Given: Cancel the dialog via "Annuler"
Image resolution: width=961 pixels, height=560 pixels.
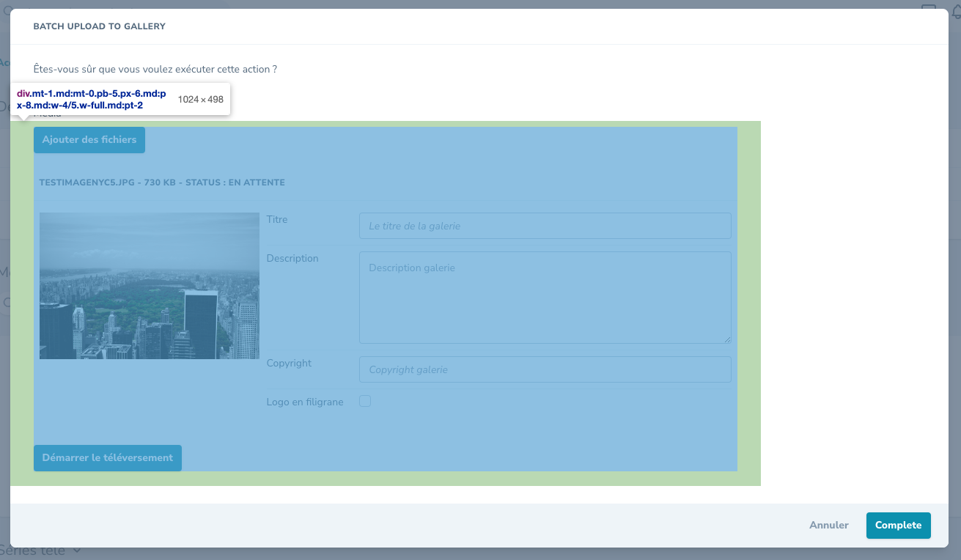Looking at the screenshot, I should [828, 525].
